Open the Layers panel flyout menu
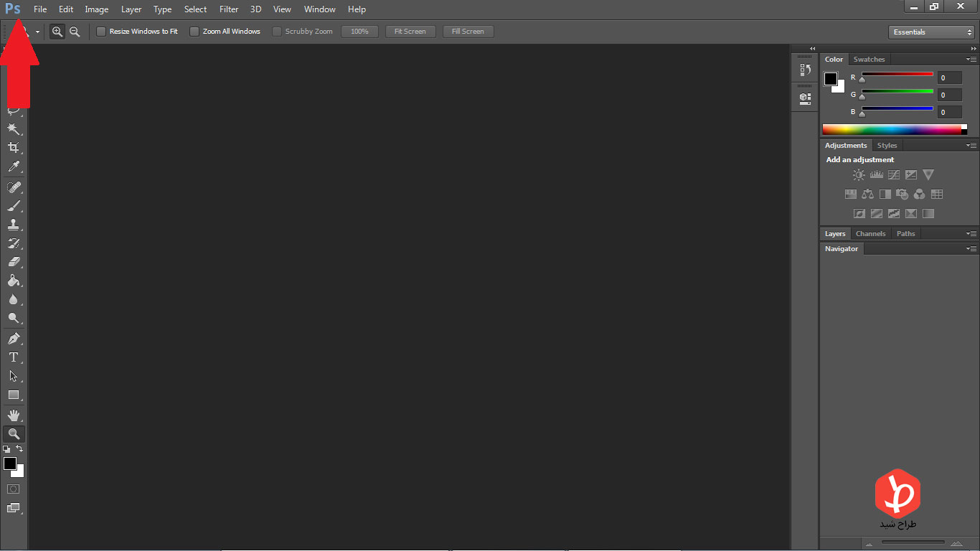This screenshot has height=551, width=980. (x=971, y=233)
